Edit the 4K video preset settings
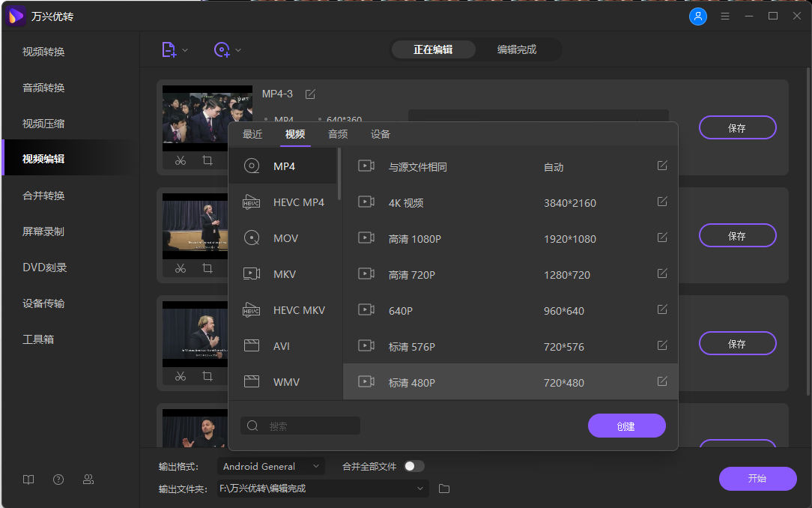 662,202
